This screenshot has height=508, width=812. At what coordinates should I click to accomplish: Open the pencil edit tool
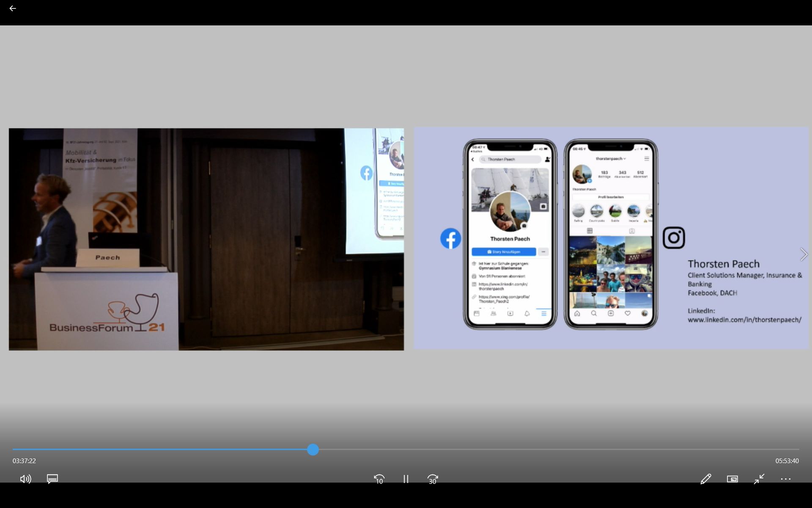(705, 479)
